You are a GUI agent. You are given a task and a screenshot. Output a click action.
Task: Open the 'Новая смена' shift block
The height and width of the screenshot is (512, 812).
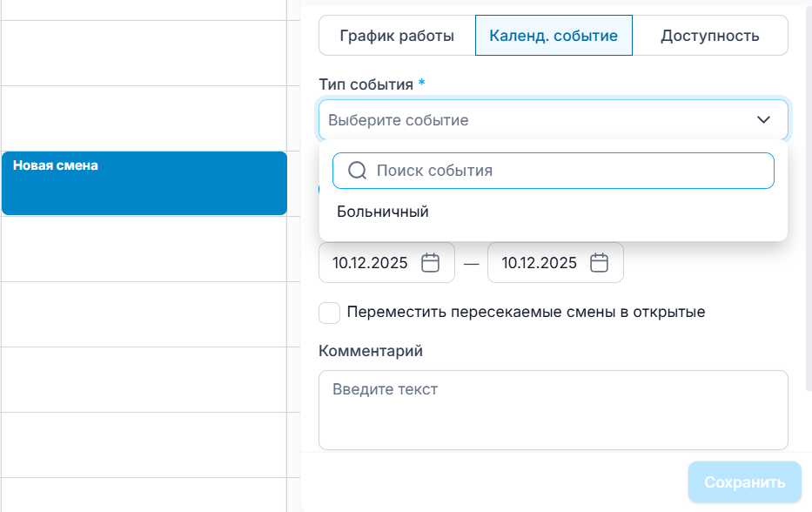tap(144, 183)
